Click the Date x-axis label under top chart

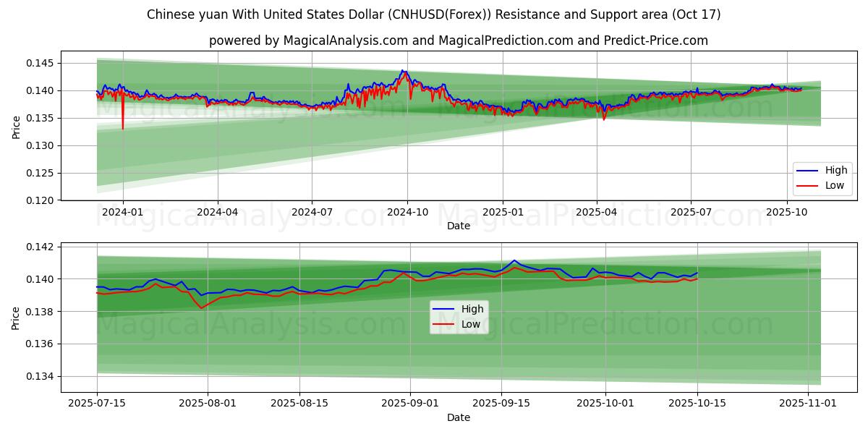pyautogui.click(x=459, y=226)
